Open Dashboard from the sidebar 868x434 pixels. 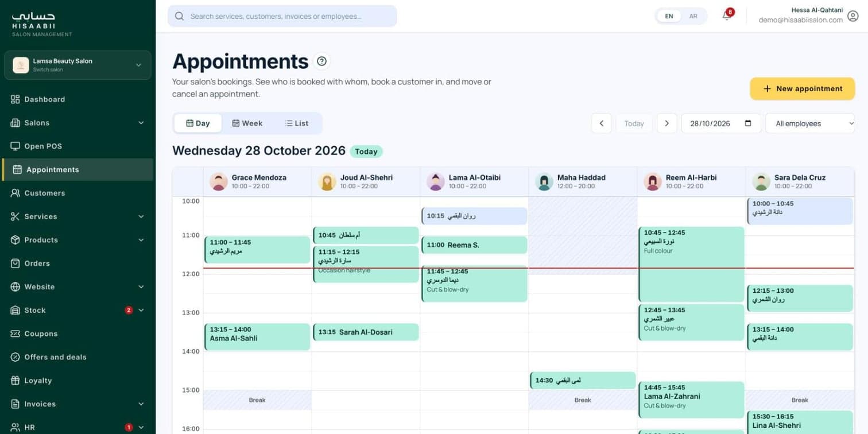click(77, 99)
